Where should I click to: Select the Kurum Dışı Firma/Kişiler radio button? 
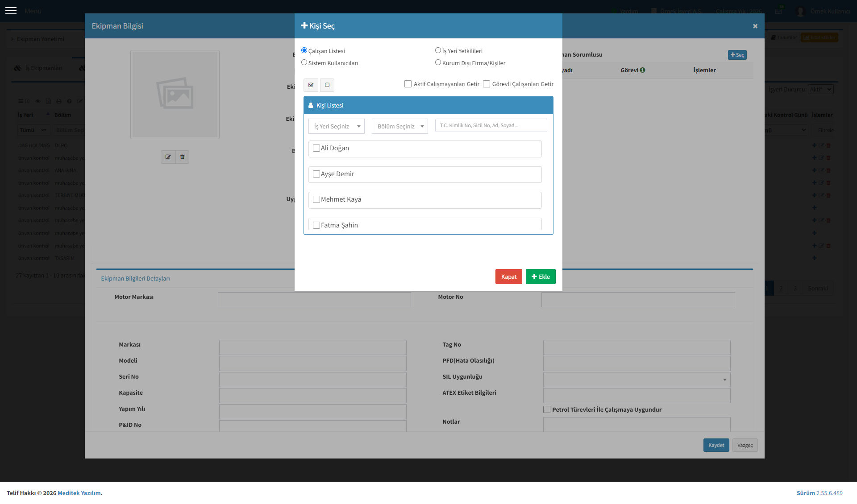438,62
